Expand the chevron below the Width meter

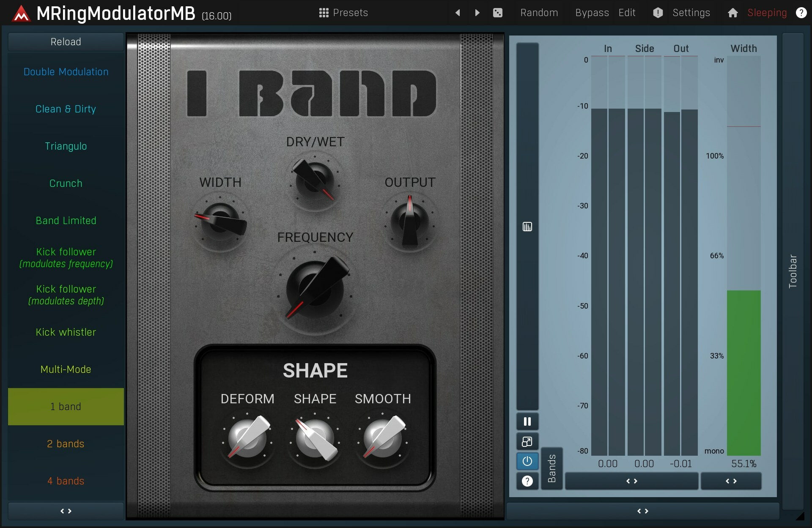(x=731, y=481)
